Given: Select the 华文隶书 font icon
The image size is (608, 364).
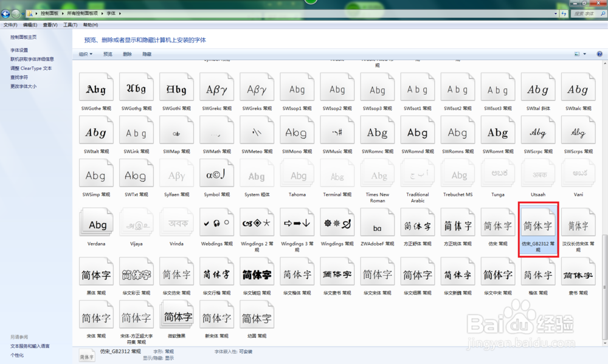Looking at the screenshot, I should tap(337, 272).
